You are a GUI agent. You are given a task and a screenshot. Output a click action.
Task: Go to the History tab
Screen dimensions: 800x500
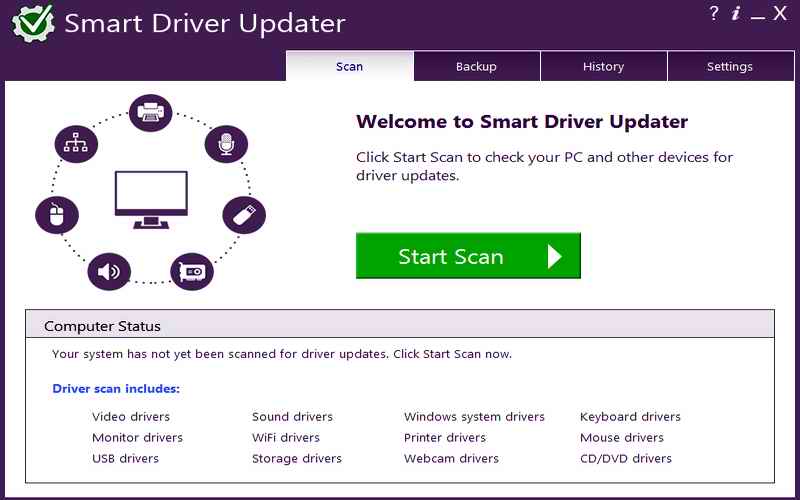[x=603, y=67]
